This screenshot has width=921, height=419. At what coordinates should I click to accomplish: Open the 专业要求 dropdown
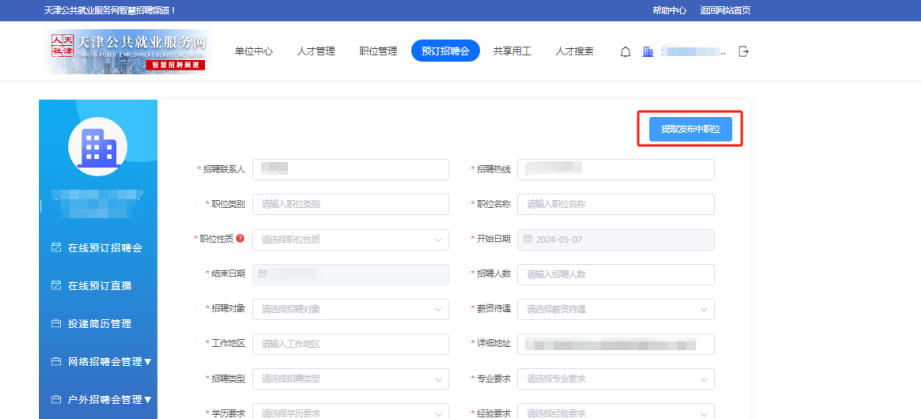point(616,379)
